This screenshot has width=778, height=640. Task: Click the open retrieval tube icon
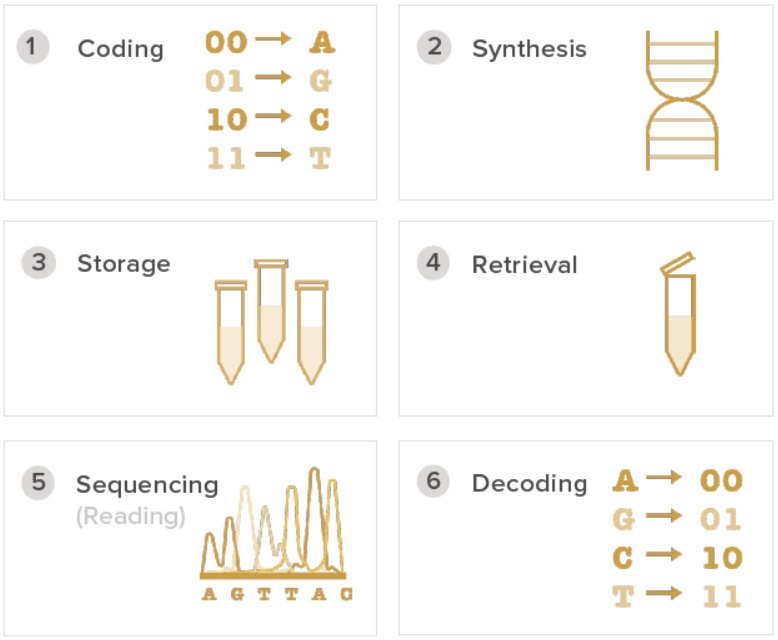coord(679,314)
